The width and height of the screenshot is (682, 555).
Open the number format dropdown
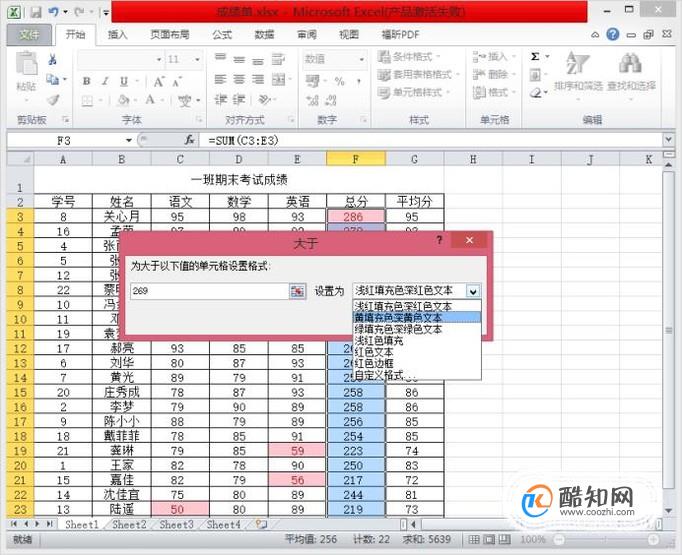[x=361, y=60]
